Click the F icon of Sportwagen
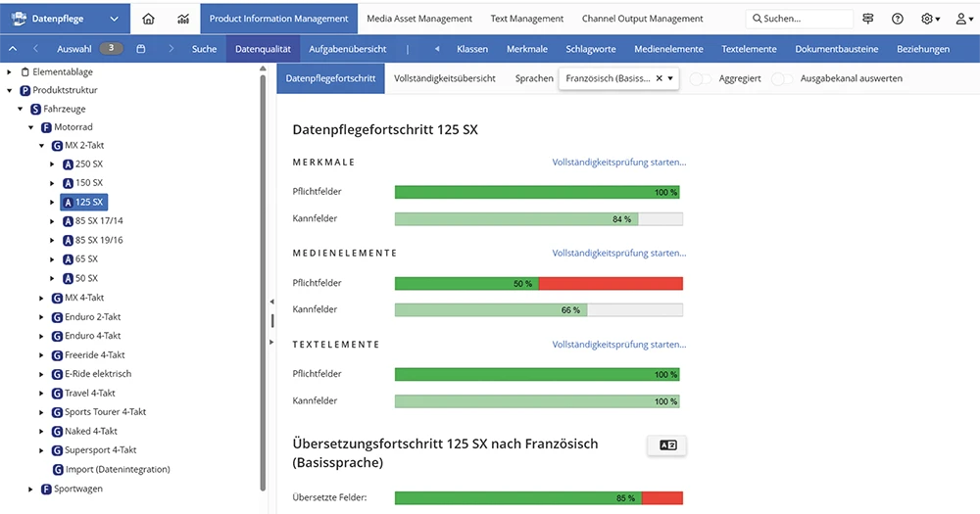Image resolution: width=980 pixels, height=514 pixels. point(46,489)
